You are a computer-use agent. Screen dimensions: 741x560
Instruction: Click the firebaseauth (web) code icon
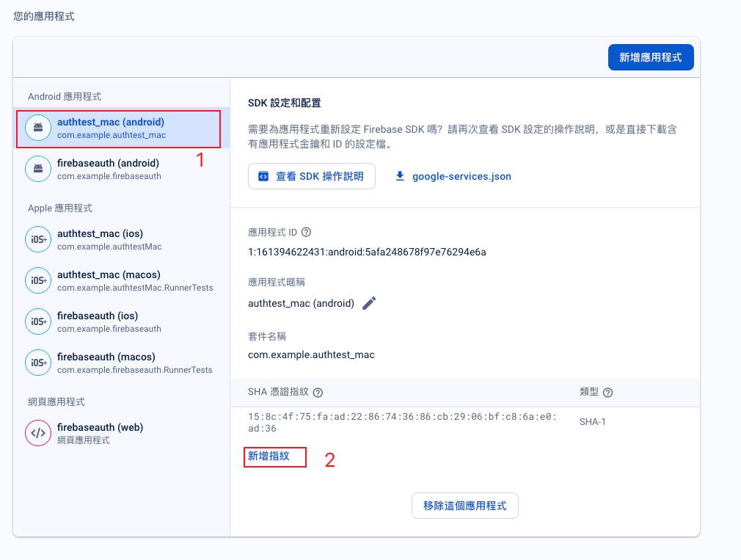pyautogui.click(x=37, y=433)
